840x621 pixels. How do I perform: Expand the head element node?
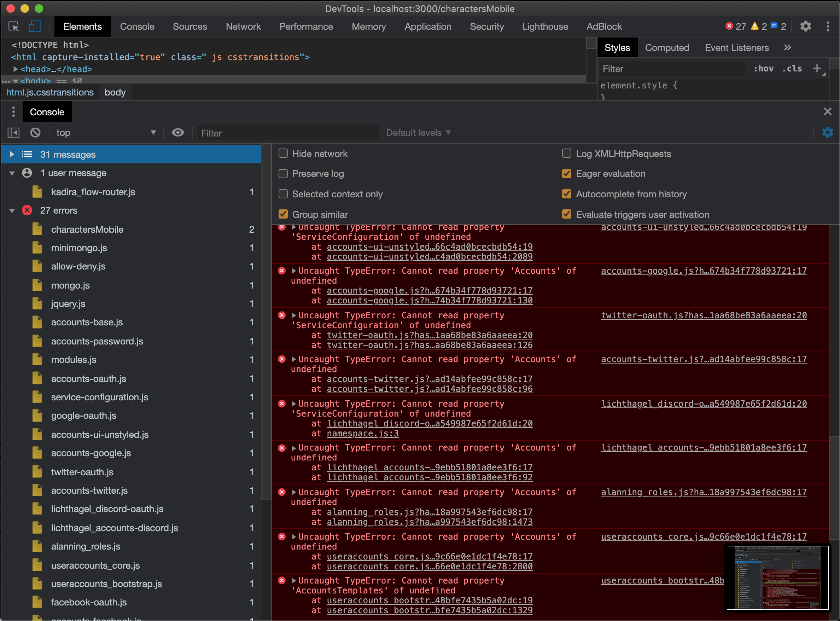[16, 69]
